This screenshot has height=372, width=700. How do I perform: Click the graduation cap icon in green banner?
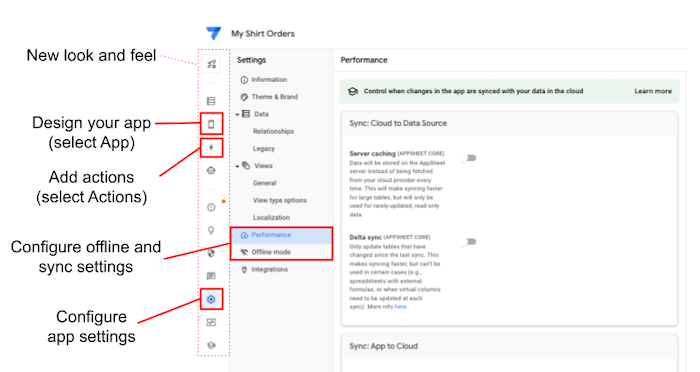pos(353,91)
